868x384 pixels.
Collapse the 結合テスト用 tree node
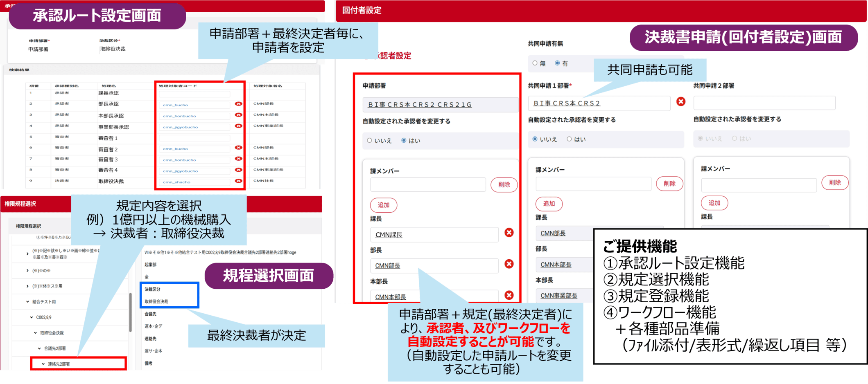(x=28, y=302)
